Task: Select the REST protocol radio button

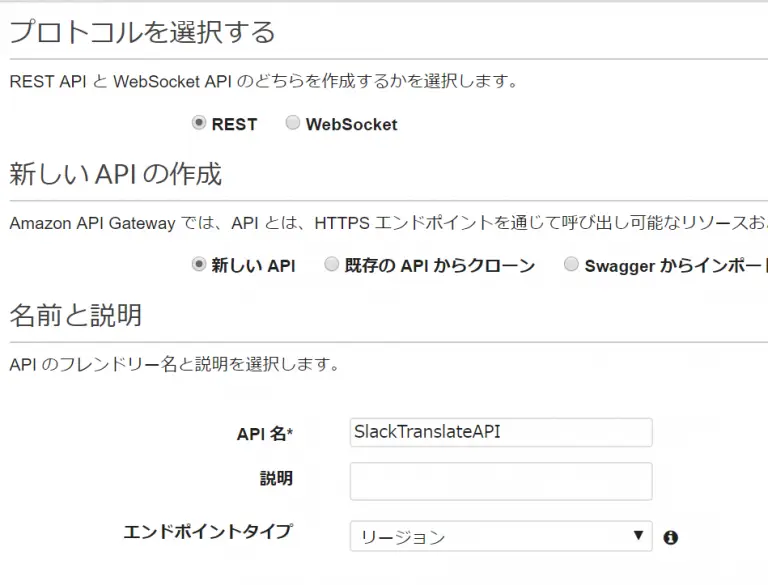Action: [x=198, y=122]
